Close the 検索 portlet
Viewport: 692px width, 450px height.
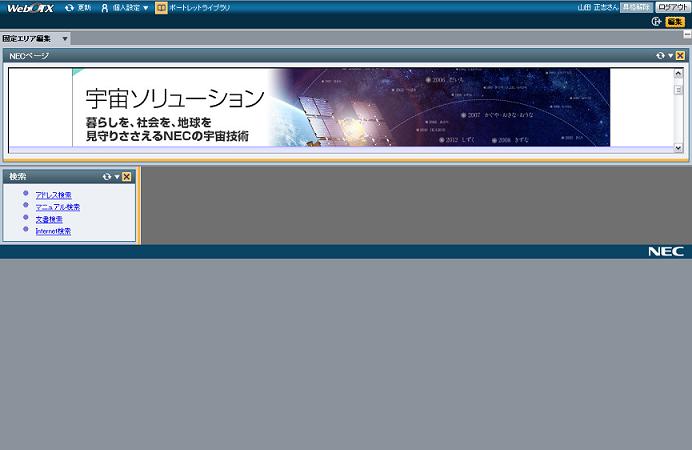127,177
